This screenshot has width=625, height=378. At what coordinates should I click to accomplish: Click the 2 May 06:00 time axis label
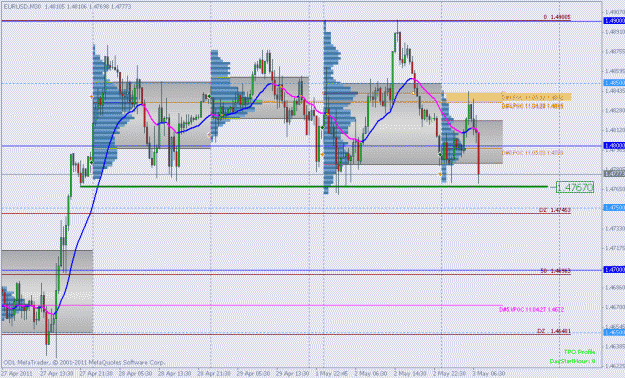[x=371, y=374]
